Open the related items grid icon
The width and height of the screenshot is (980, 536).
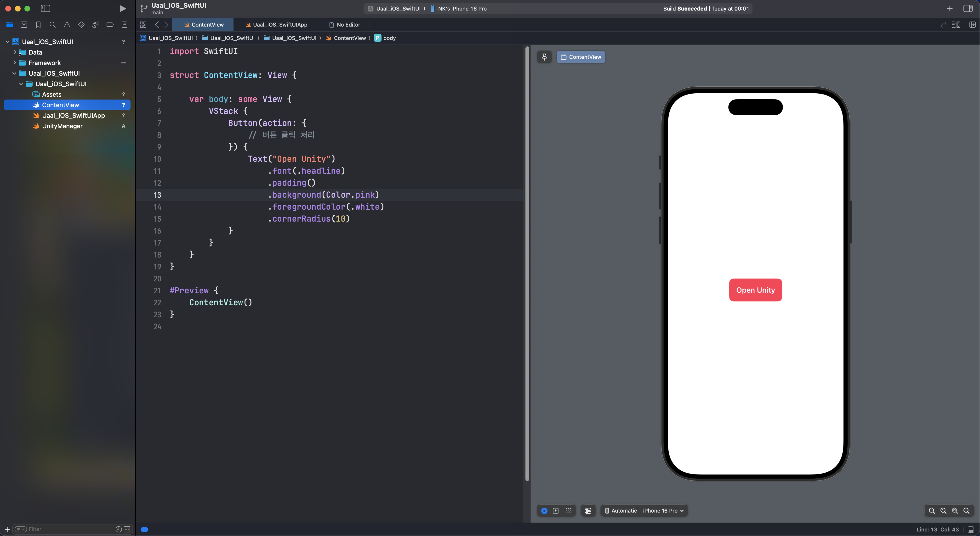[143, 25]
